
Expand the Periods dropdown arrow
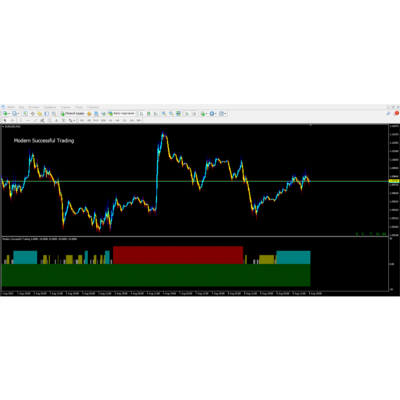coord(216,114)
